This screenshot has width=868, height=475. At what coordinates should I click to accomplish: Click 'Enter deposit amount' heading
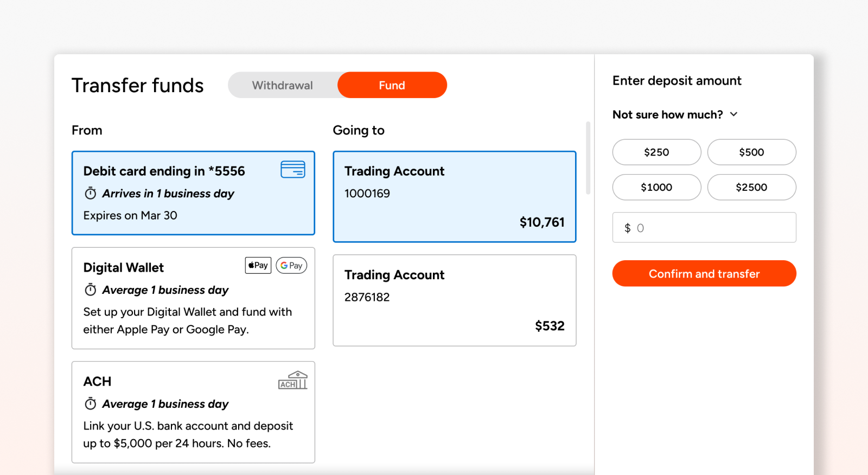click(x=677, y=81)
